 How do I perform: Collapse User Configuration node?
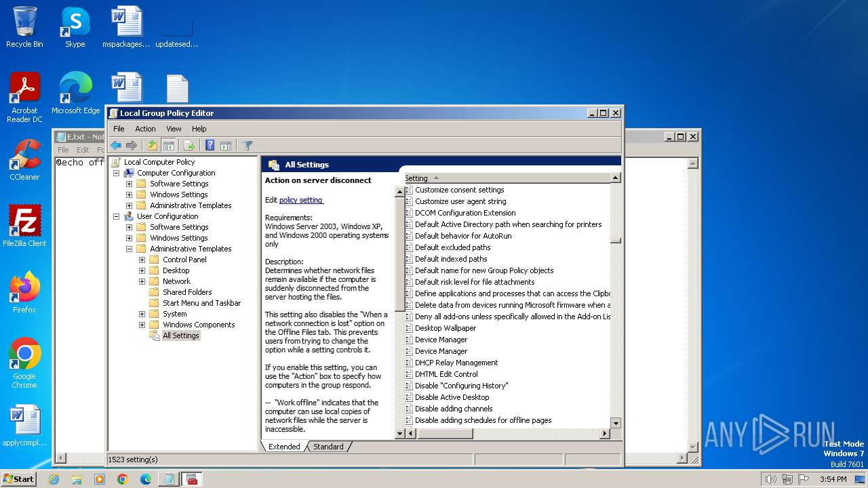coord(116,216)
